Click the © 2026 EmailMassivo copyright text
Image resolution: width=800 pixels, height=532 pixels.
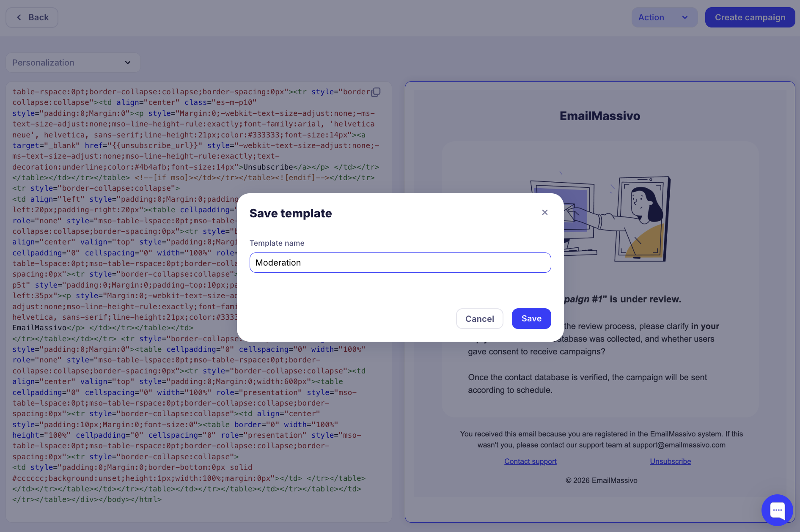601,480
